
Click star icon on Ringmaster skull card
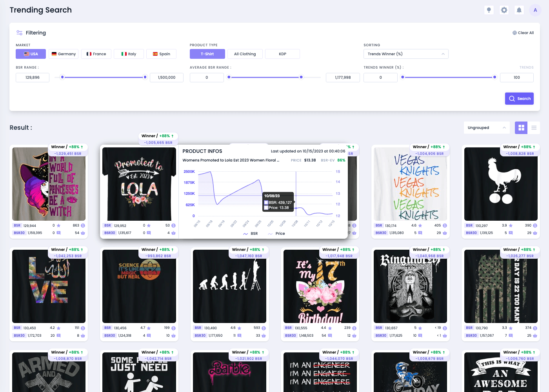(420, 328)
